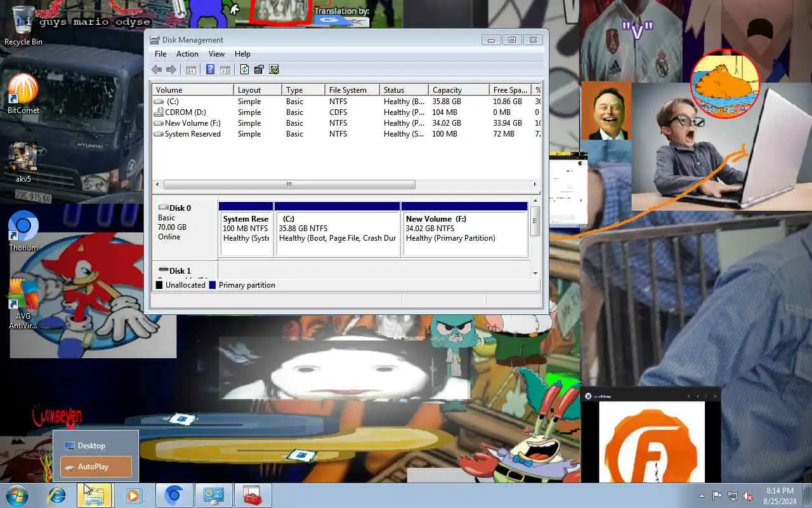The height and width of the screenshot is (508, 812).
Task: Open Windows Media Player from taskbar
Action: point(134,495)
